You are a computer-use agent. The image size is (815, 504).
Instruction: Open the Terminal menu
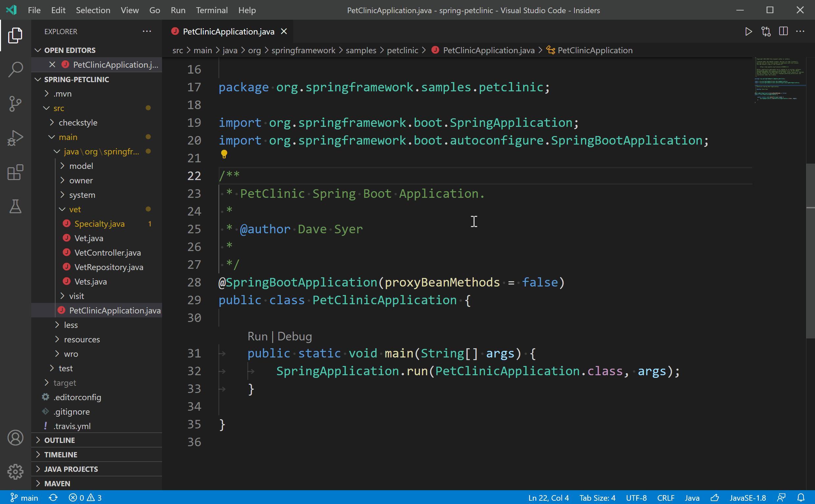pos(212,10)
